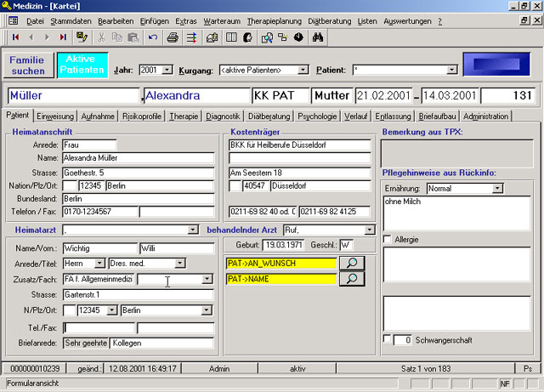Screen dimensions: 544x392
Task: Expand the behandelnder Arzt dropdown
Action: (370, 230)
